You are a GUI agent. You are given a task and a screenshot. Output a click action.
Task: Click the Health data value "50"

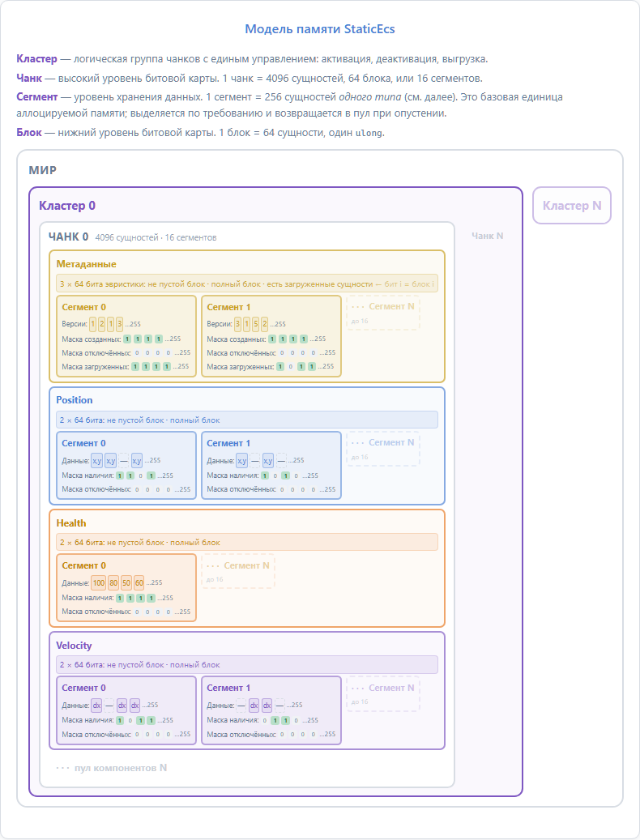pyautogui.click(x=126, y=583)
